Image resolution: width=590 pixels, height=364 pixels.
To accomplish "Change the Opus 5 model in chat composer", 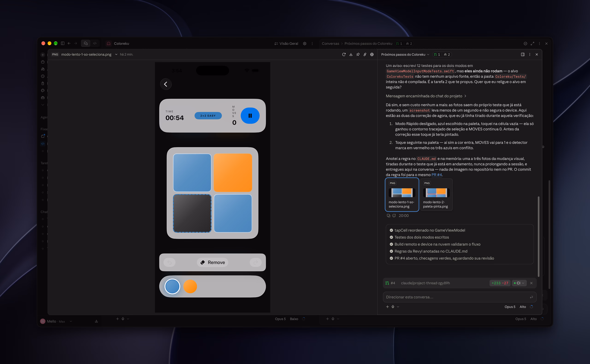I will pos(510,307).
